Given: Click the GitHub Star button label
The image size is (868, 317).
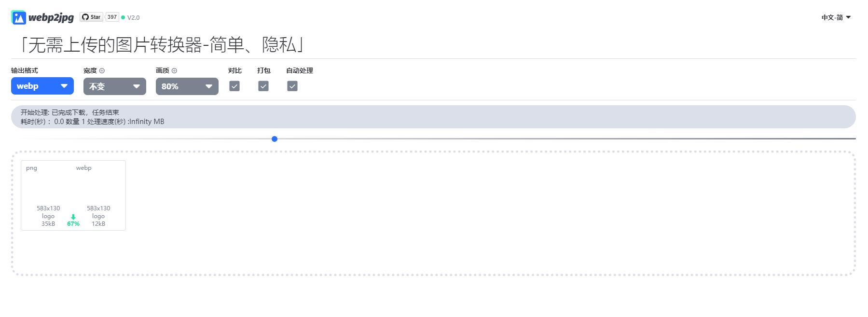Looking at the screenshot, I should pos(95,17).
